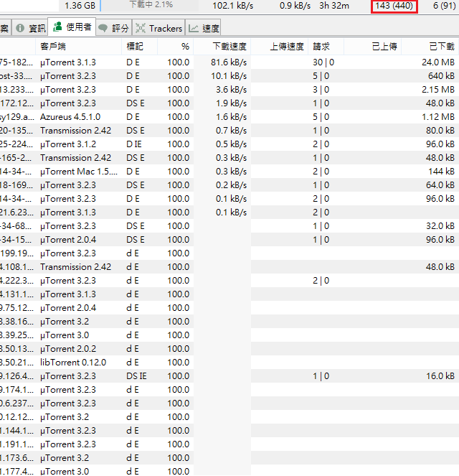Viewport: 459px width, 476px height.
Task: Click the 143 (440) seeds value
Action: tap(394, 6)
